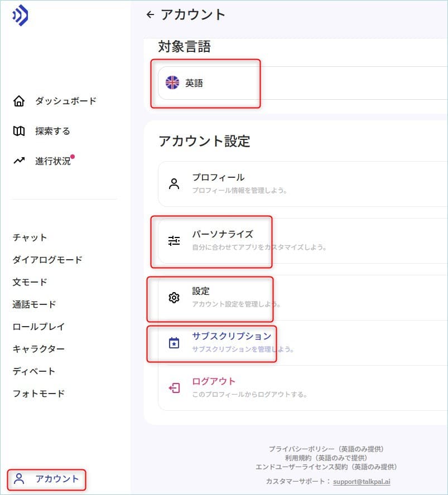Click the person icon next to プロフィール

click(x=174, y=184)
